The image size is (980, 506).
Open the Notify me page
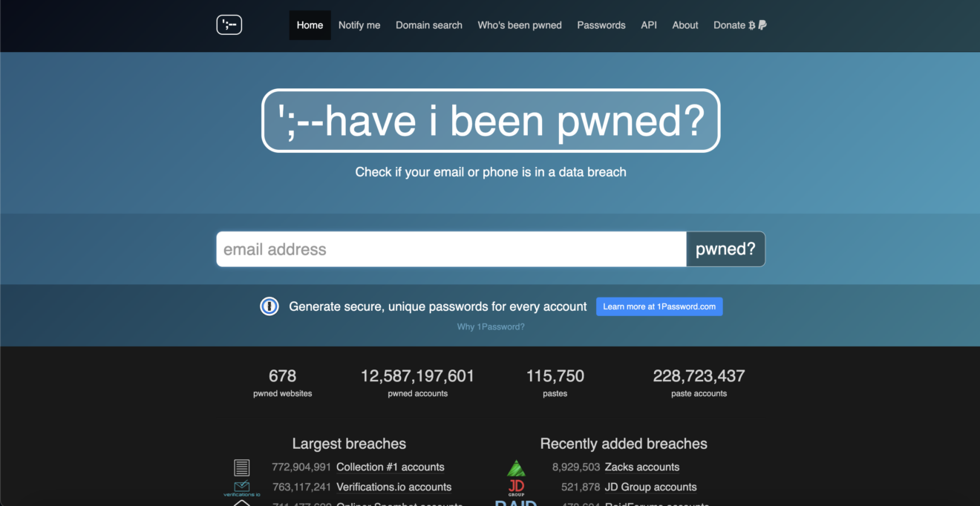(x=359, y=24)
